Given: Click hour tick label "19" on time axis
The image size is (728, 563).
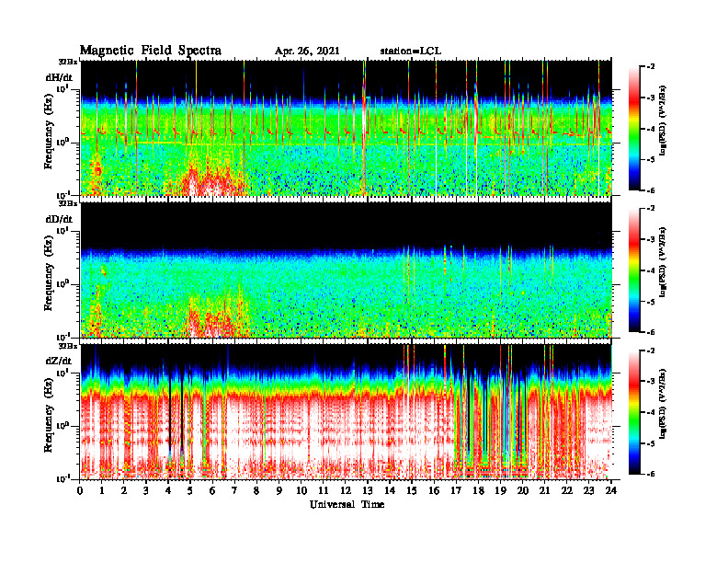Looking at the screenshot, I should (500, 491).
